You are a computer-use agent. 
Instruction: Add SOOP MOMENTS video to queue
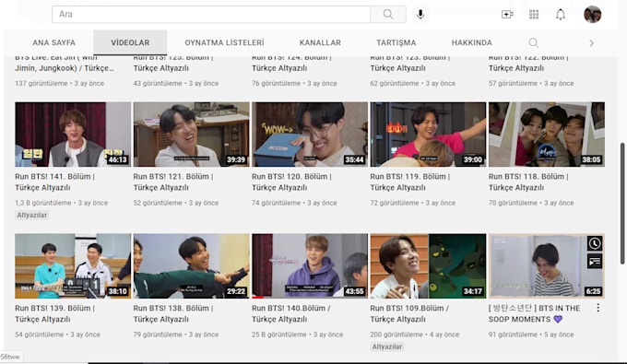[x=595, y=262]
